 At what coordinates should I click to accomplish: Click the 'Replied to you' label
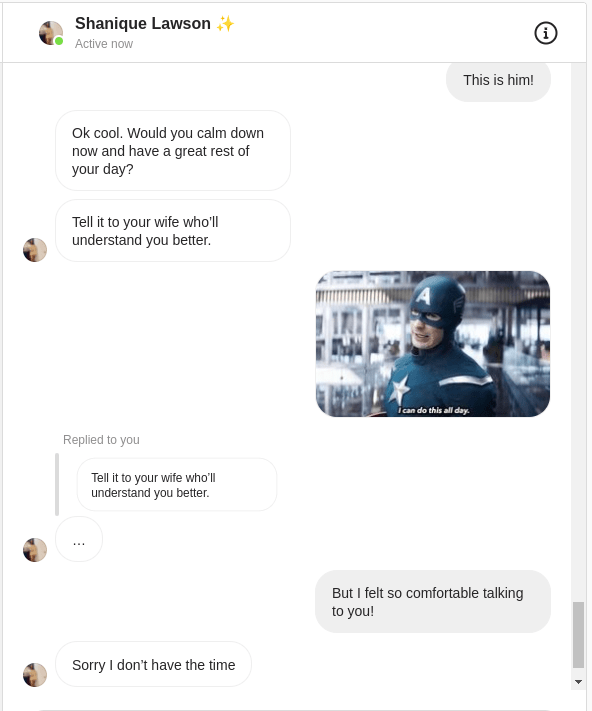pos(101,440)
